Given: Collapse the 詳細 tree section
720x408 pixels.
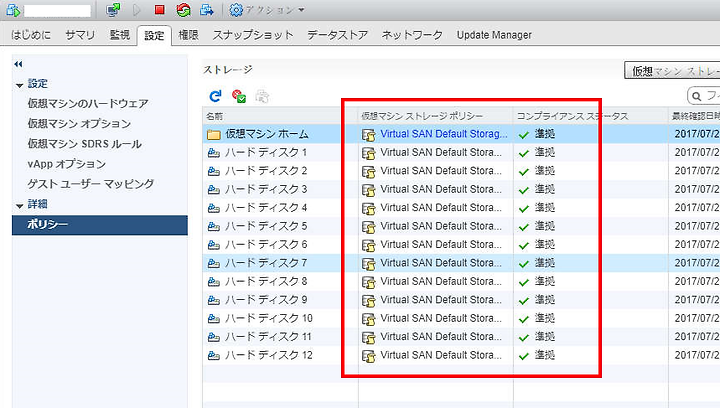Looking at the screenshot, I should (19, 206).
